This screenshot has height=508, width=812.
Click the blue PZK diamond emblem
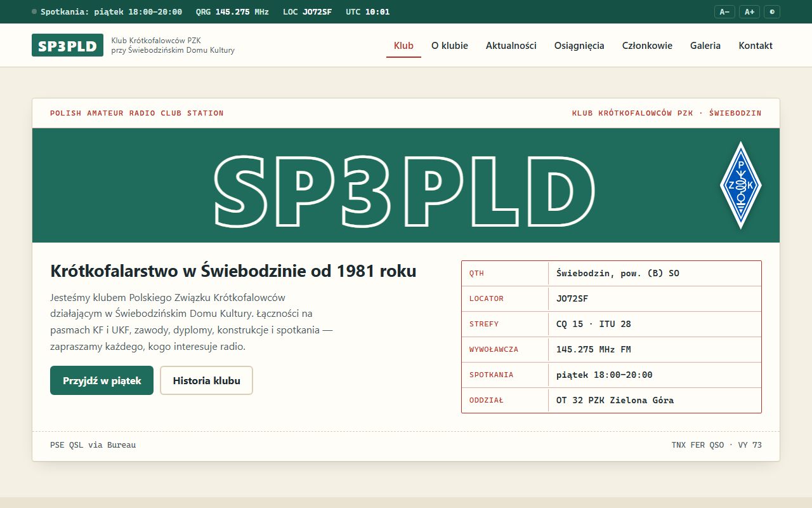tap(740, 185)
